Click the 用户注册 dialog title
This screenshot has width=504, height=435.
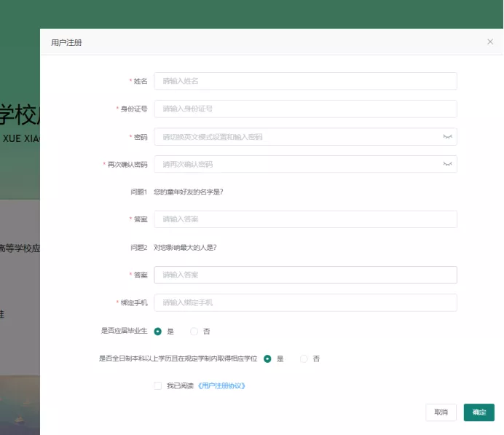click(66, 43)
